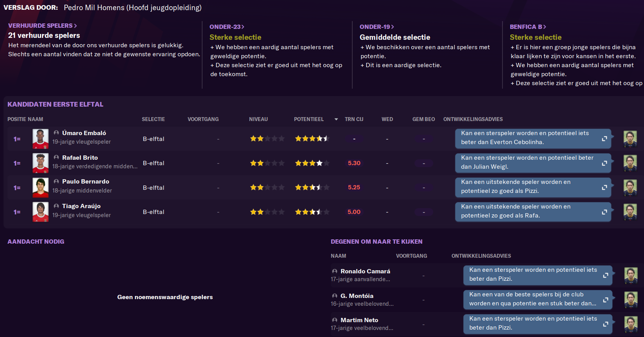Expand Martim Neto's advice bubble
Viewport: 644px width, 337px height.
click(x=605, y=324)
